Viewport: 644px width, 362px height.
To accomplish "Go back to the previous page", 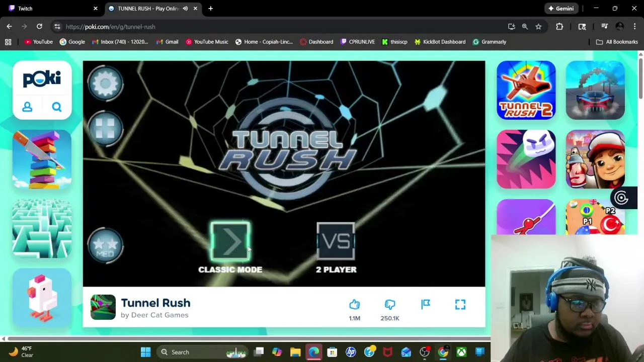I will (9, 27).
